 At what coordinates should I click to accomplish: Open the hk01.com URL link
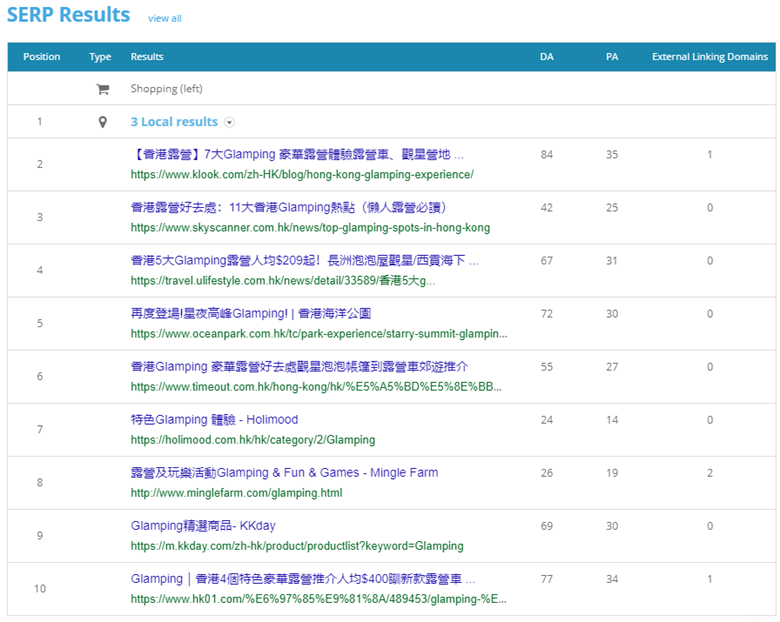click(x=318, y=598)
